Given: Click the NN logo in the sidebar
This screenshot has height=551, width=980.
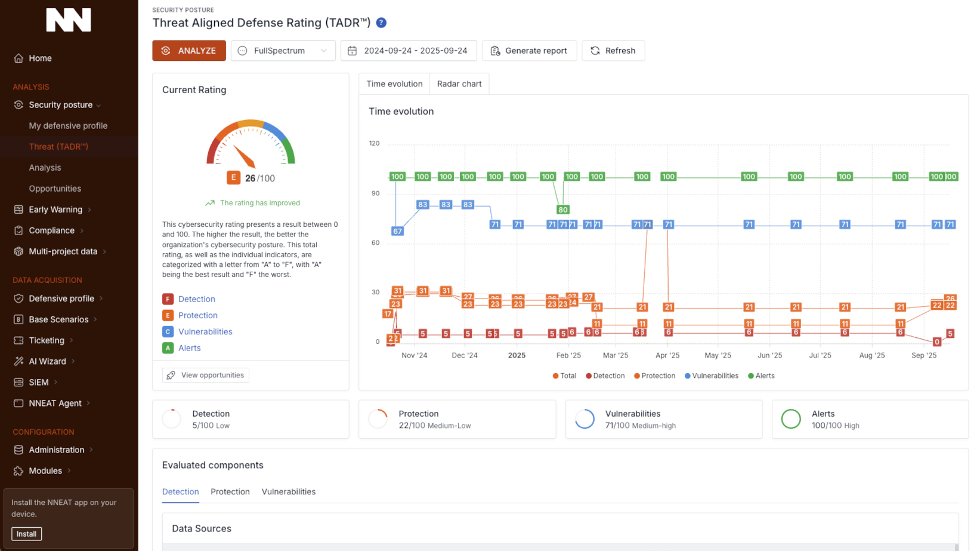Looking at the screenshot, I should coord(69,20).
